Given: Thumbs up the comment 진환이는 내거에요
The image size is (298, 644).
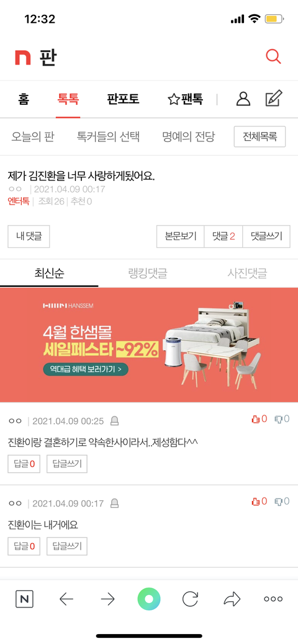Looking at the screenshot, I should [x=259, y=501].
